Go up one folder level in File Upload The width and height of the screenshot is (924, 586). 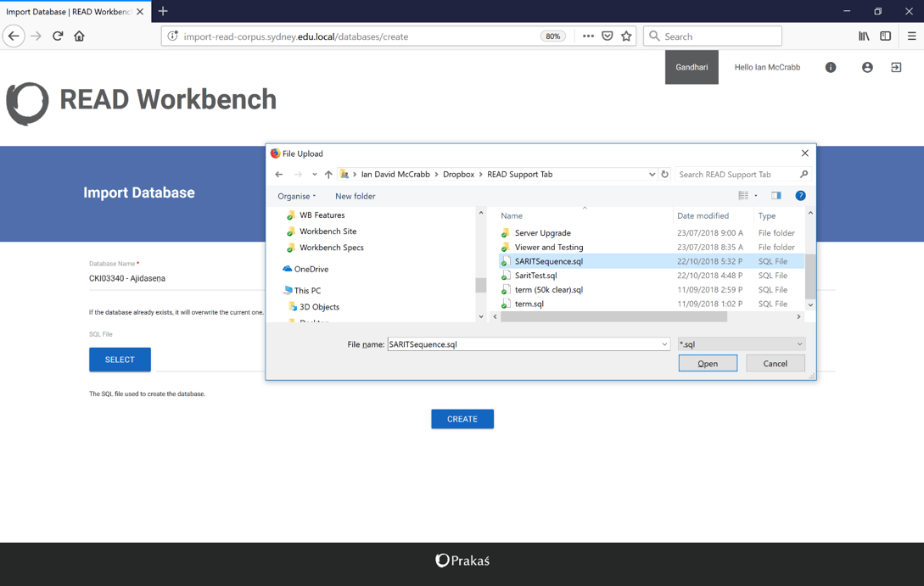coord(328,175)
